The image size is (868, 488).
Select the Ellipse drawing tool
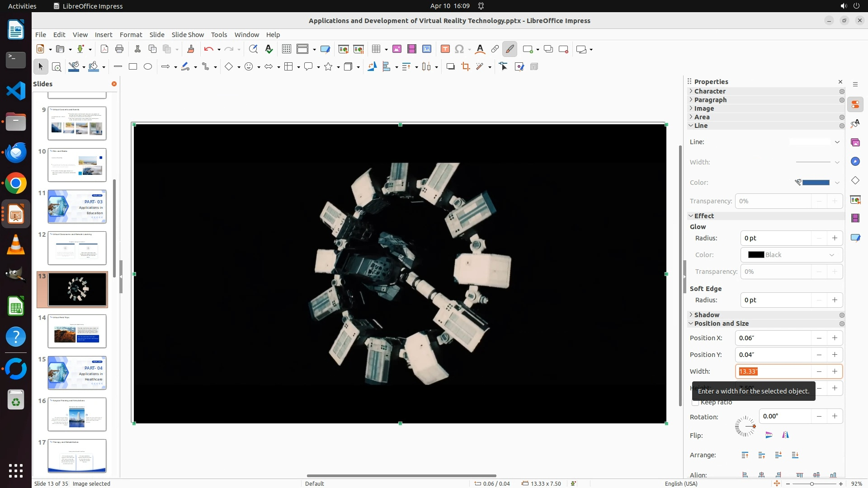(148, 67)
